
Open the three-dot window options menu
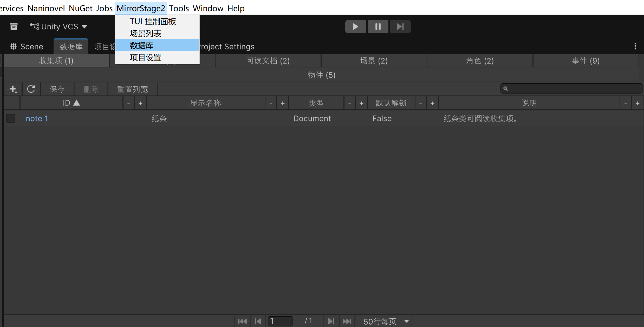click(635, 46)
